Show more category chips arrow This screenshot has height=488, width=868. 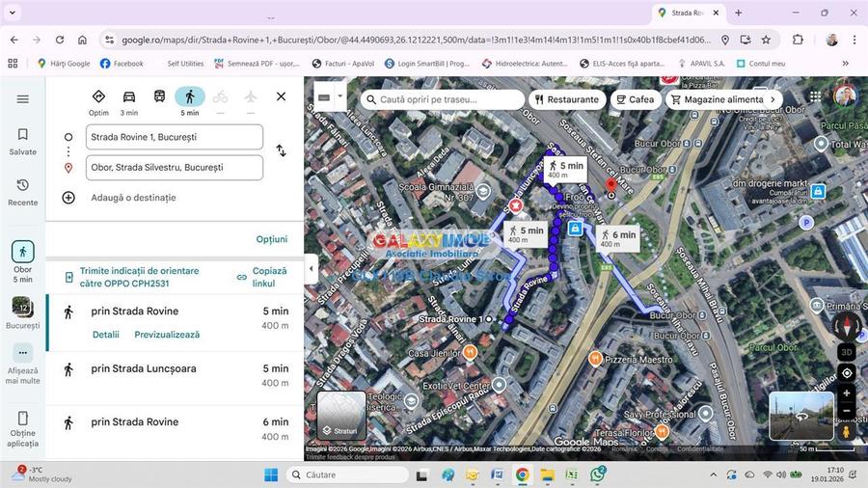tap(773, 99)
